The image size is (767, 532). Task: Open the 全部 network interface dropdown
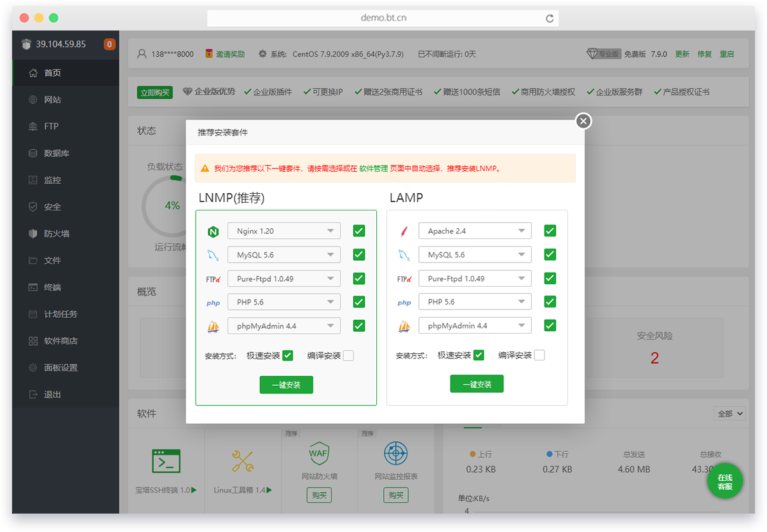(x=730, y=414)
